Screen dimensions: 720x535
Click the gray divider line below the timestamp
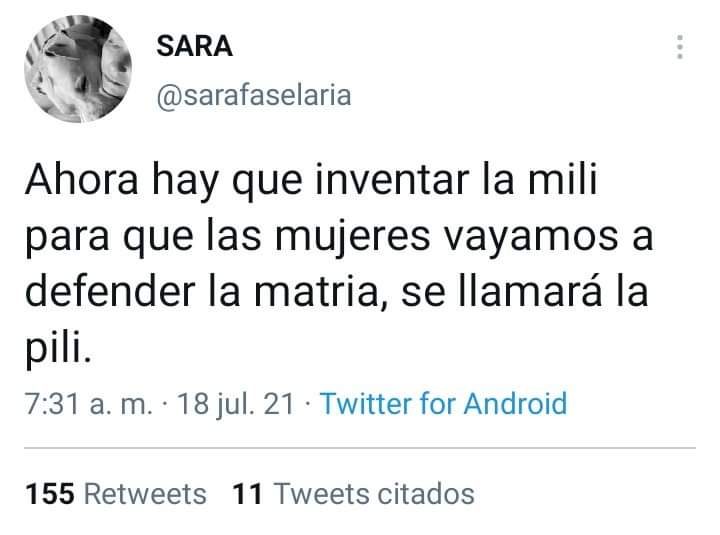[x=360, y=447]
